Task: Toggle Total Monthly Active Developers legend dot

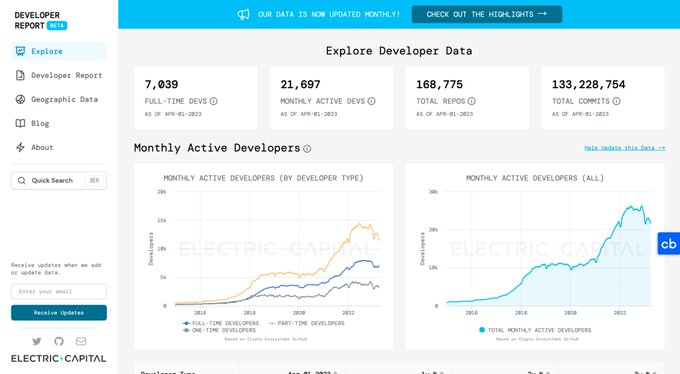Action: [x=482, y=330]
